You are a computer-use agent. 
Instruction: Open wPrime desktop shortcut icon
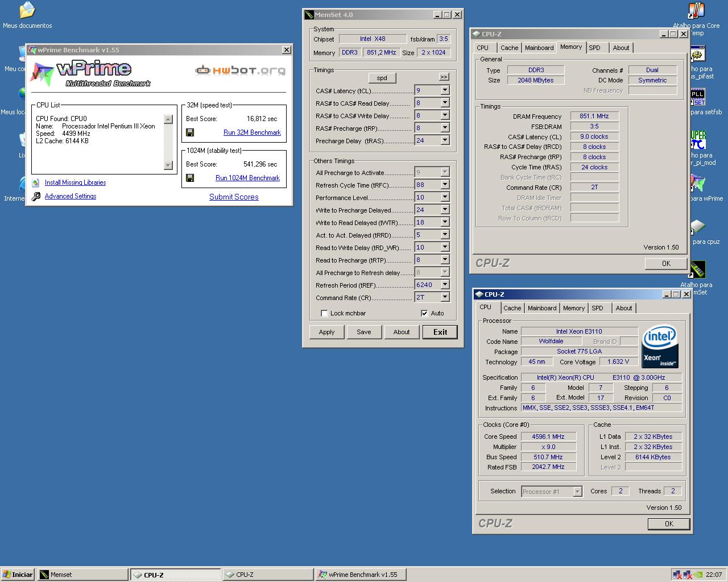698,184
